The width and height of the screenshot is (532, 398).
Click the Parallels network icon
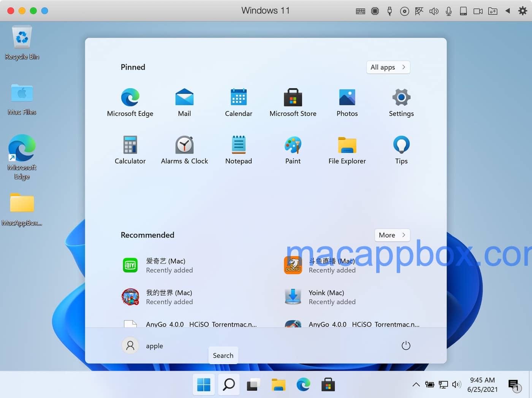(x=419, y=11)
